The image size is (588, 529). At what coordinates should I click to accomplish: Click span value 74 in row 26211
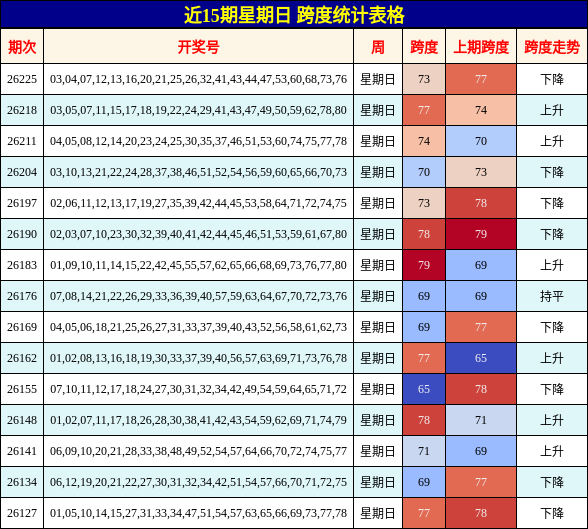pyautogui.click(x=424, y=141)
